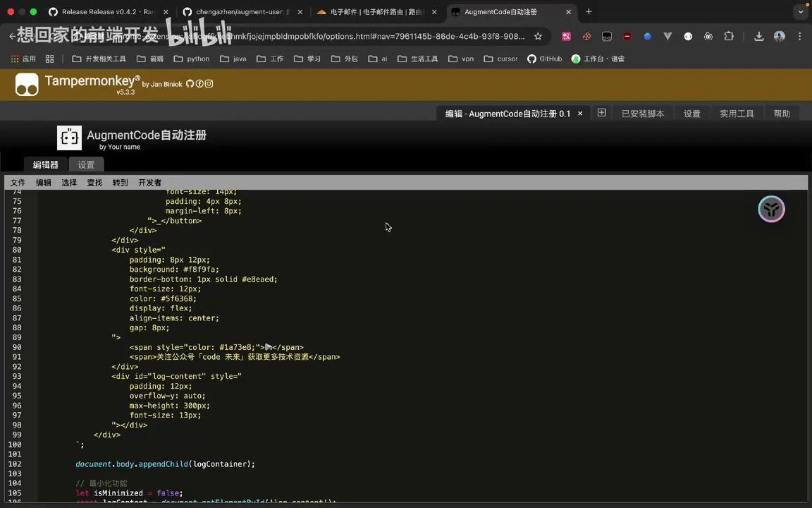This screenshot has width=812, height=508.
Task: Click the AugmentCode script icon
Action: (x=69, y=138)
